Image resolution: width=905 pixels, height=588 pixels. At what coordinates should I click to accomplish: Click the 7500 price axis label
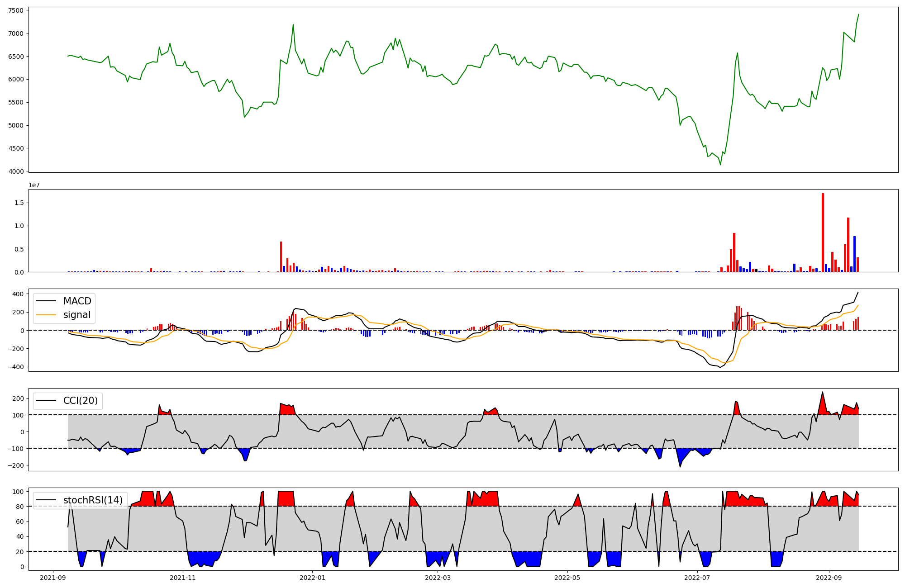(x=16, y=10)
